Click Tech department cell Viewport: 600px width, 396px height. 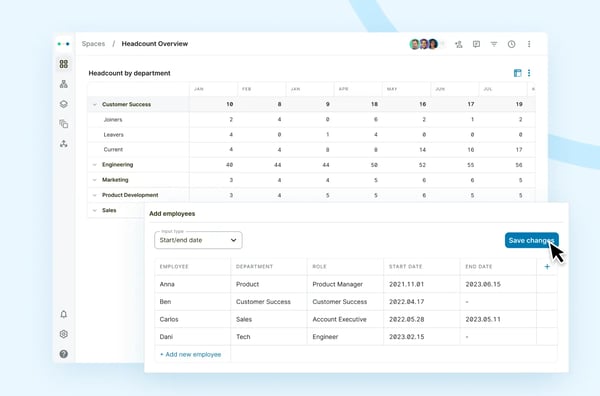pos(269,337)
